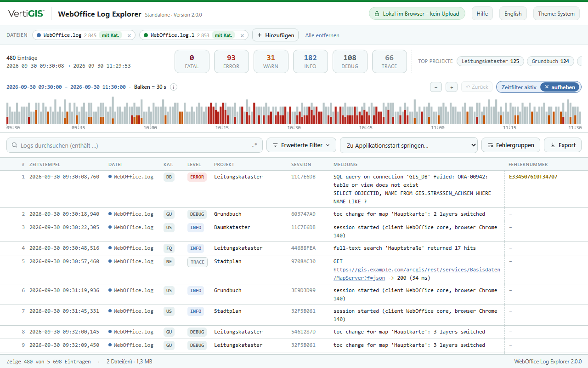Open the gis.example.com URL in row 5
This screenshot has height=368, width=588.
coord(417,274)
